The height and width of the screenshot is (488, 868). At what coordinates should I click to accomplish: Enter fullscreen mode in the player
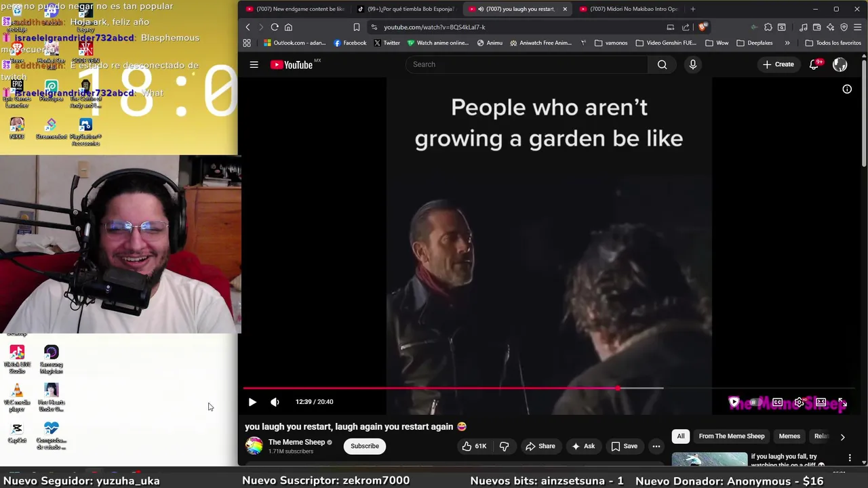coord(842,403)
